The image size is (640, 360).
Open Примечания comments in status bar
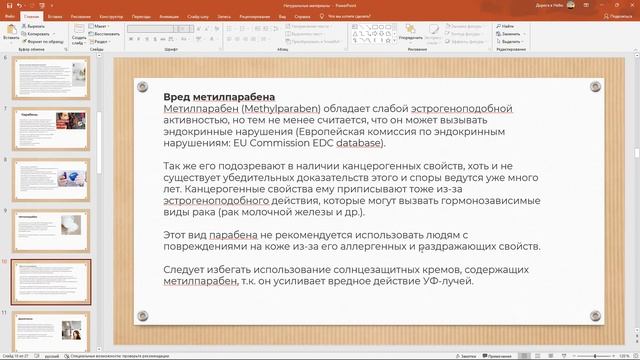497,356
